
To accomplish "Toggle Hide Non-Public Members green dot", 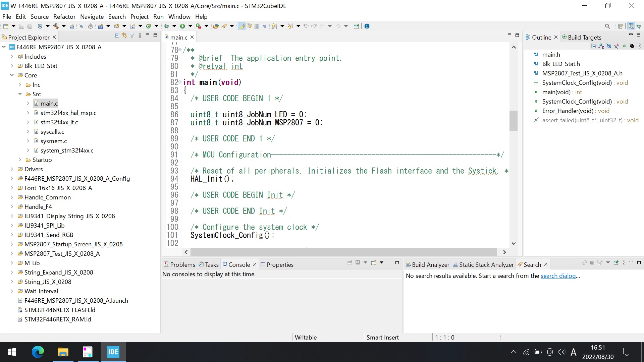I will coord(624,46).
